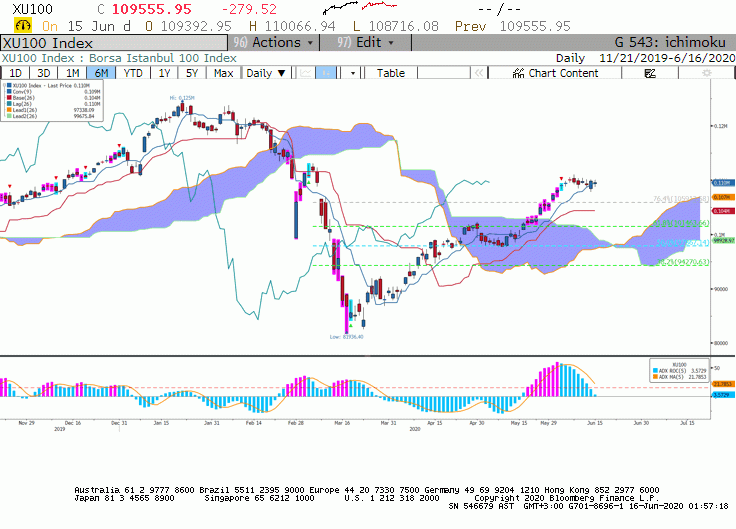736x529 pixels.
Task: Click the Max range button
Action: click(x=223, y=73)
